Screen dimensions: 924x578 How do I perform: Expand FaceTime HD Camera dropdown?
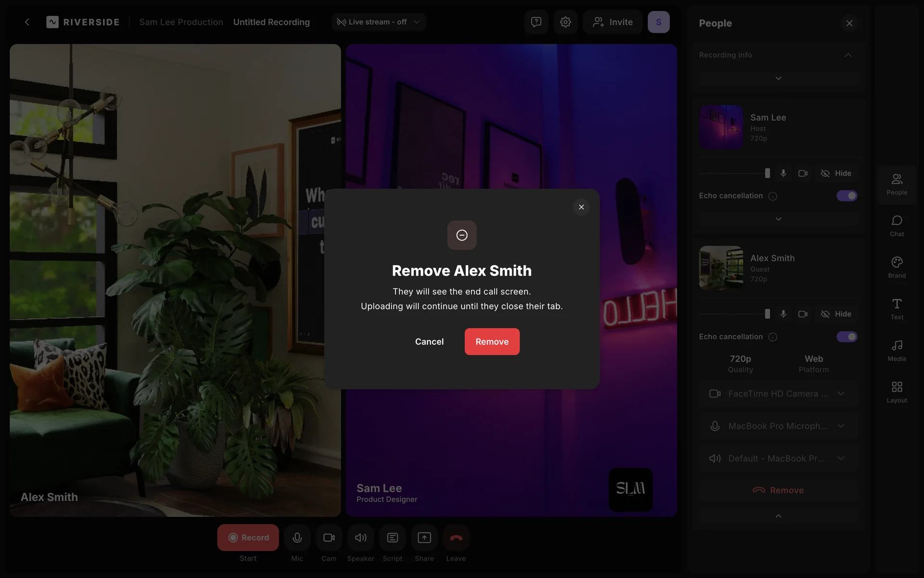[x=777, y=394]
